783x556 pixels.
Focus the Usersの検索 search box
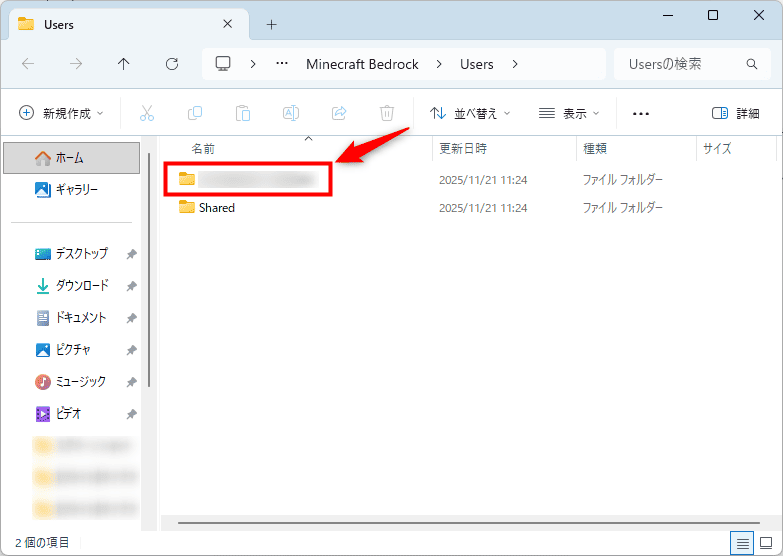pyautogui.click(x=692, y=64)
